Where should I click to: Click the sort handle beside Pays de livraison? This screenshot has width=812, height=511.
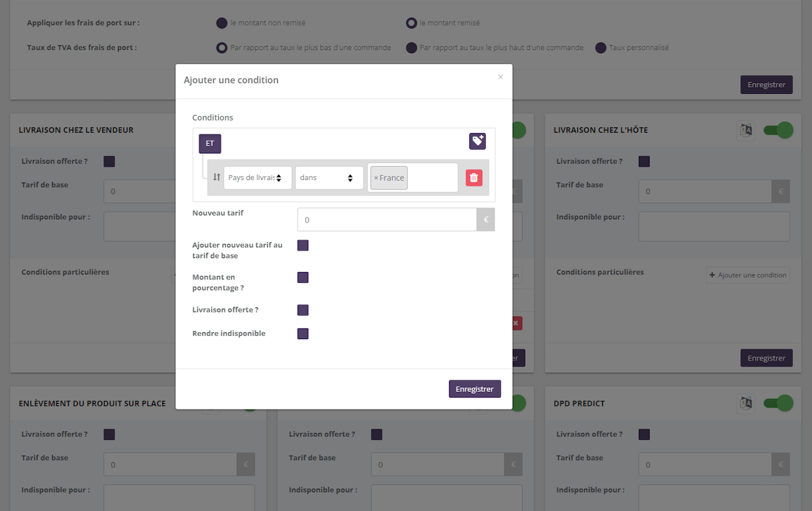click(216, 178)
